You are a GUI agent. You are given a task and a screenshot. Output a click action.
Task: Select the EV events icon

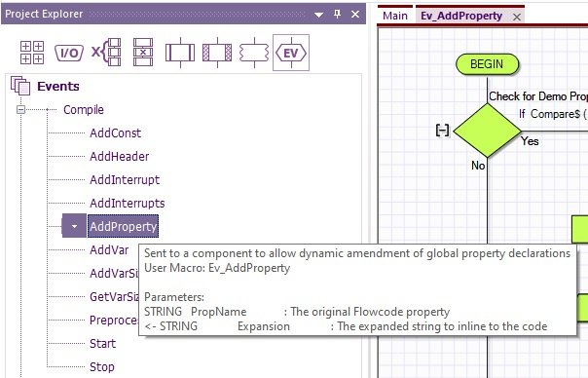coord(291,53)
